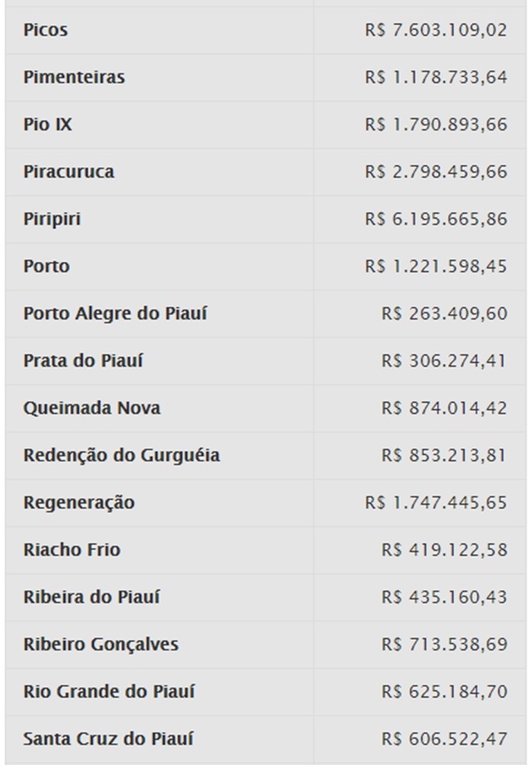Click the R$ 874.014,42 amount
532x765 pixels.
444,408
